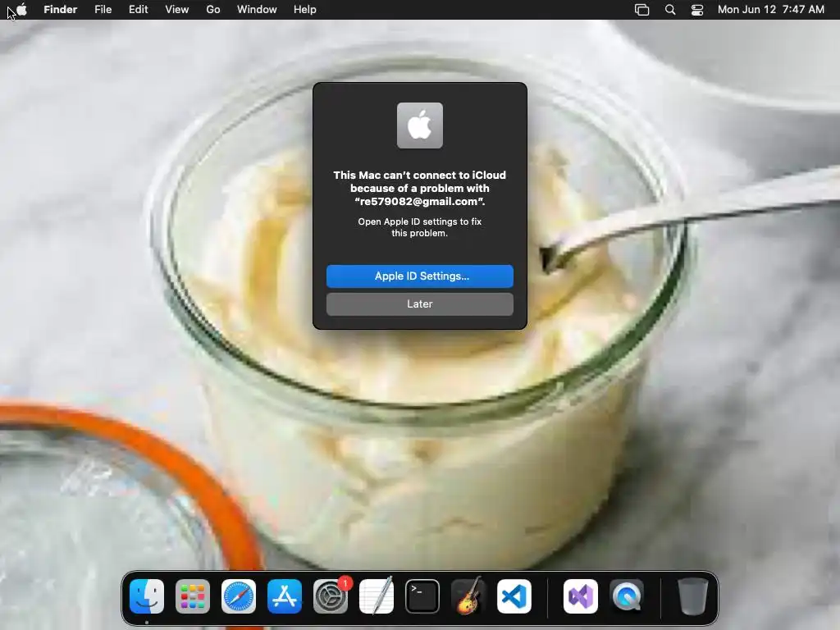This screenshot has width=840, height=630.
Task: Open Spotlight search magnifier icon
Action: pos(669,10)
